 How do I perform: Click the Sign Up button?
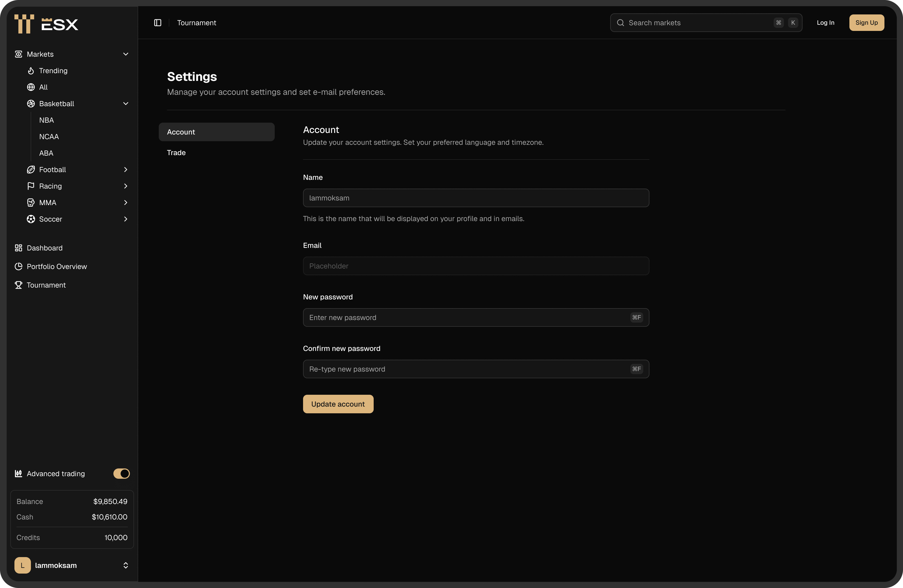[x=867, y=23]
